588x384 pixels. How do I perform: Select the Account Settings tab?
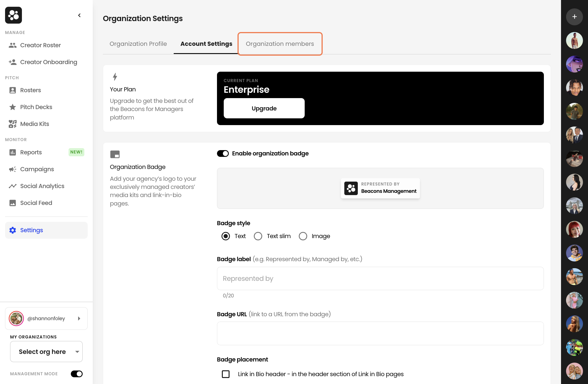point(206,44)
